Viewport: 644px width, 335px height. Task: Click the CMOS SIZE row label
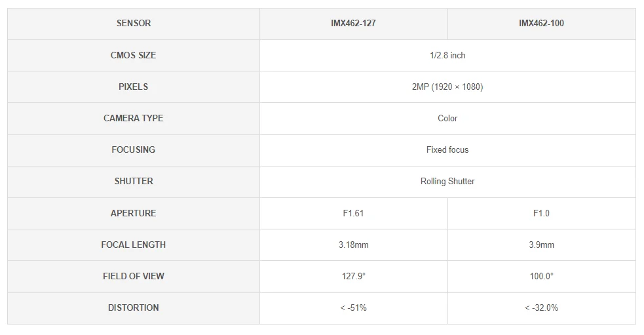pyautogui.click(x=134, y=55)
